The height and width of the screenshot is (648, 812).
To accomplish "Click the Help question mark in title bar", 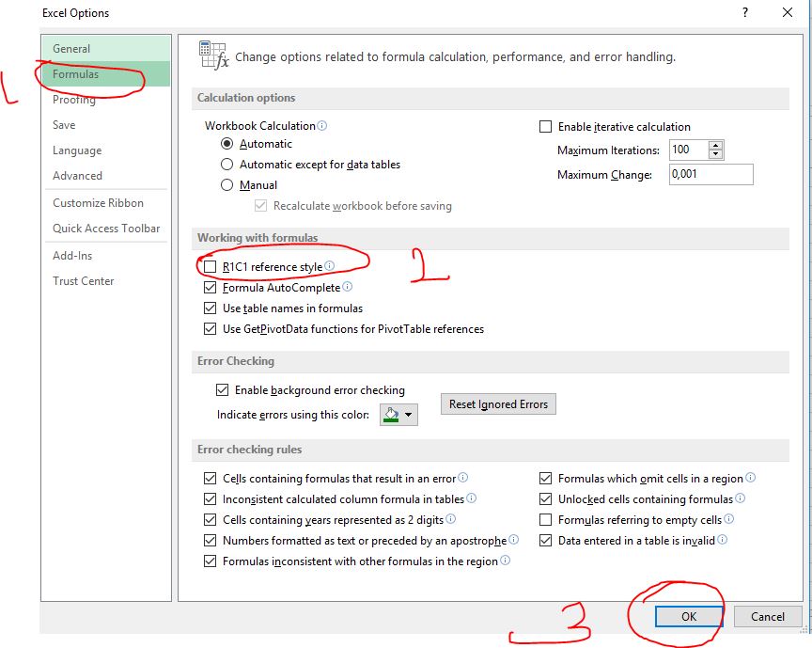I will (744, 12).
